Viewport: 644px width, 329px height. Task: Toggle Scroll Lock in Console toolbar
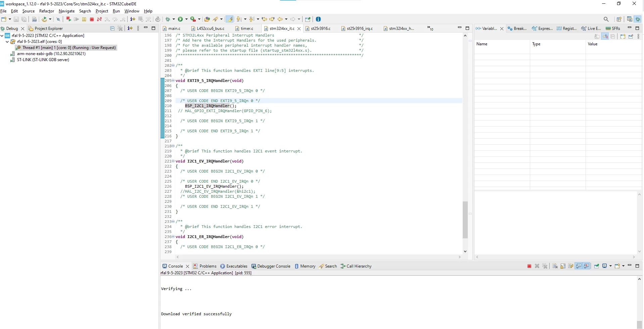[x=563, y=266]
